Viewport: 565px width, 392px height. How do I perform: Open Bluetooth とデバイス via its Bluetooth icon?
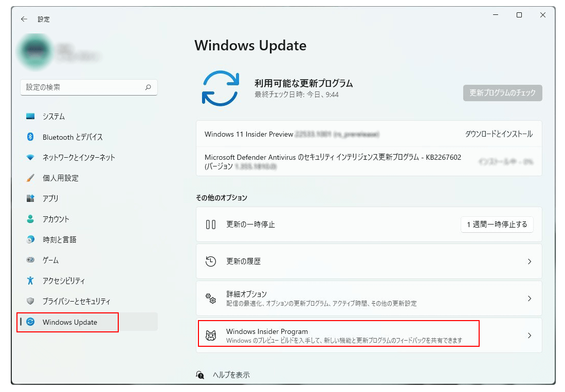[x=30, y=137]
